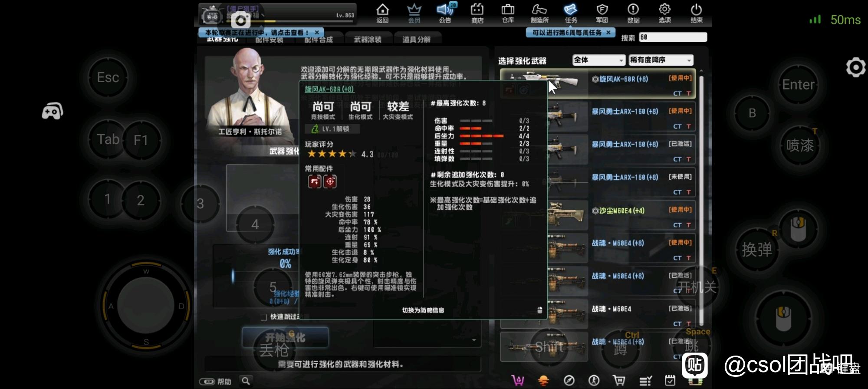The image size is (868, 389).
Task: Enable the 快速跳过 checkbox
Action: click(x=263, y=317)
